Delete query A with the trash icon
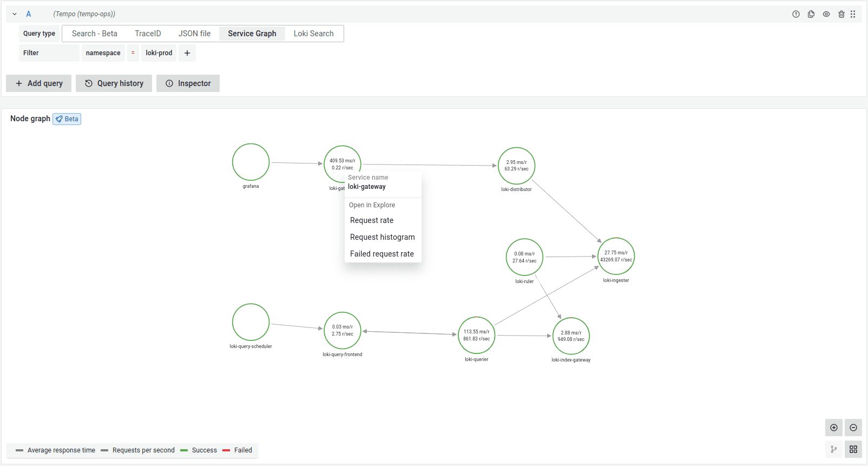 pyautogui.click(x=841, y=14)
